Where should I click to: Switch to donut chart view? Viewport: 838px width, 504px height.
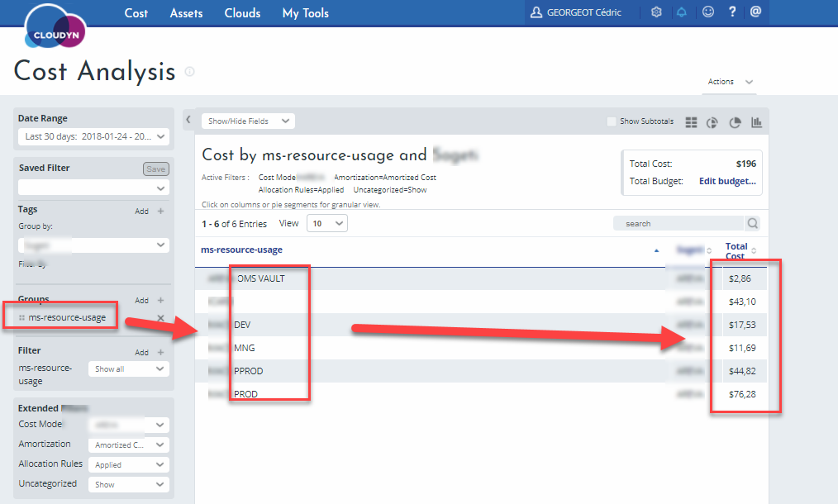[x=712, y=122]
